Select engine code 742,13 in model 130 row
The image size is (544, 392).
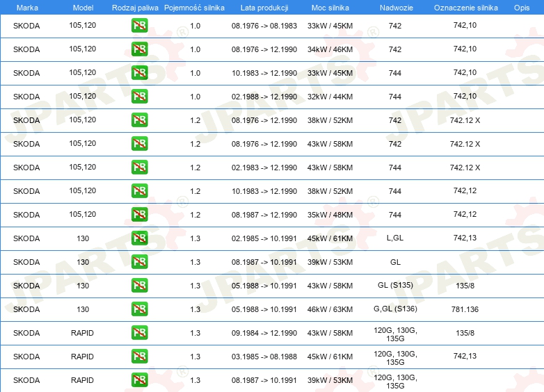click(465, 238)
